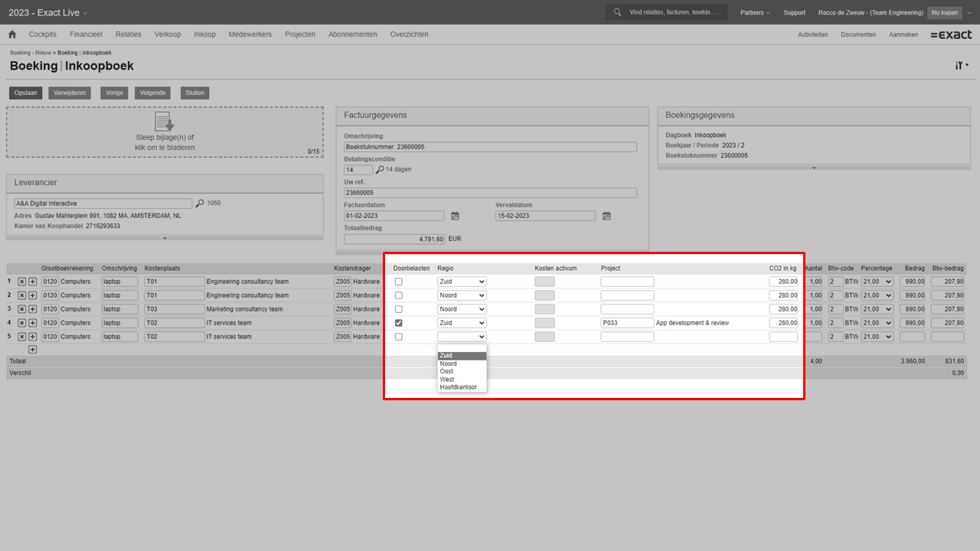Open the Financieel menu

pyautogui.click(x=86, y=34)
